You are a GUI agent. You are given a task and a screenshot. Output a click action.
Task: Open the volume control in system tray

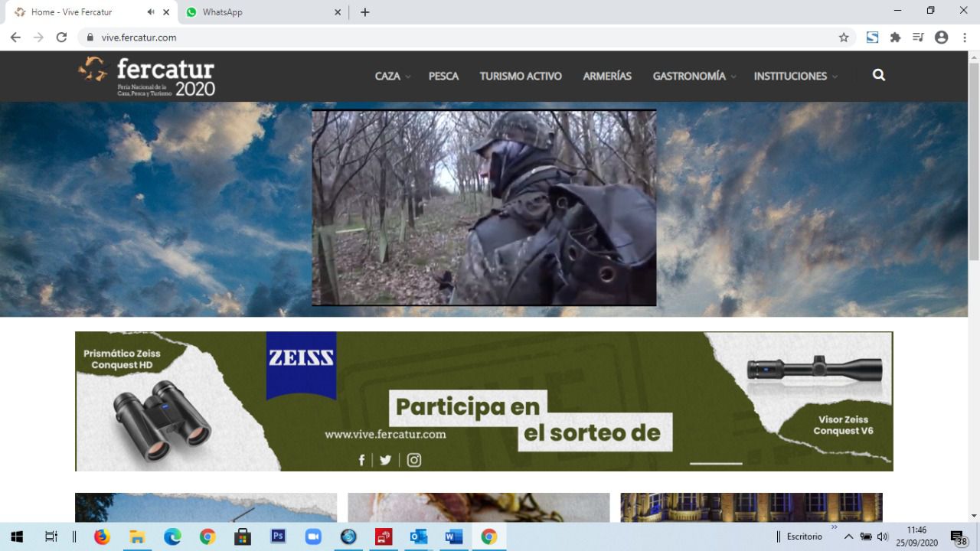pos(883,536)
